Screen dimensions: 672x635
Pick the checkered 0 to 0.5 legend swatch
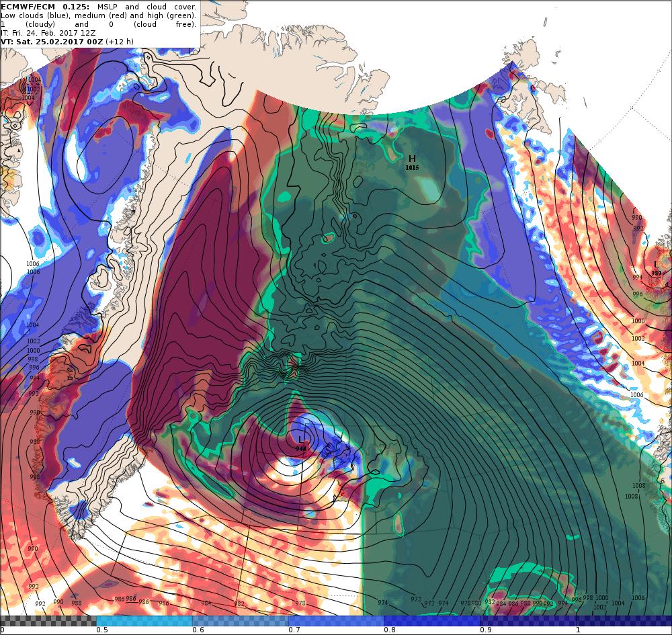pos(48,621)
